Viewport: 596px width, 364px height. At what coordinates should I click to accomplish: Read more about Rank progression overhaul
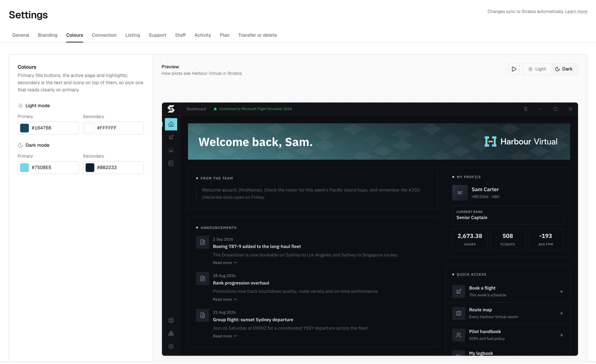click(225, 299)
